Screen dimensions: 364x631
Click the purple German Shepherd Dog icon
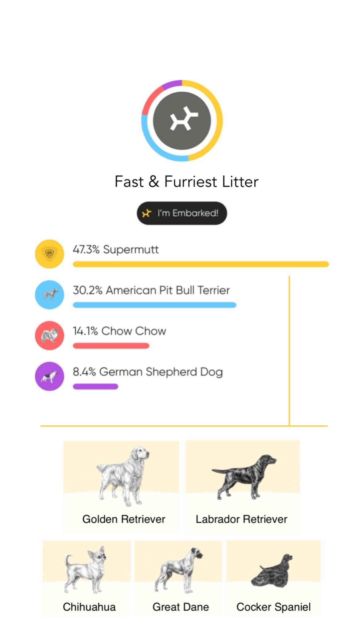click(x=49, y=376)
